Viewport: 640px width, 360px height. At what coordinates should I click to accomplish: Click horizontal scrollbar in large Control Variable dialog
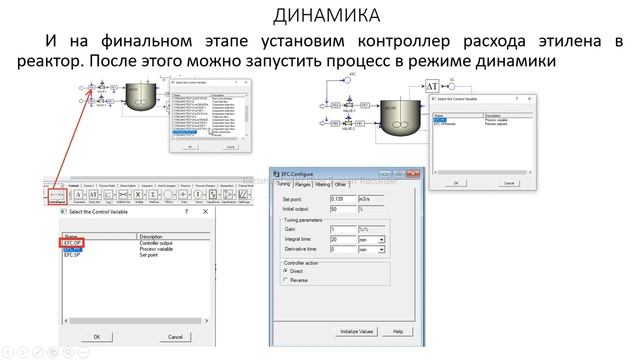(136, 321)
